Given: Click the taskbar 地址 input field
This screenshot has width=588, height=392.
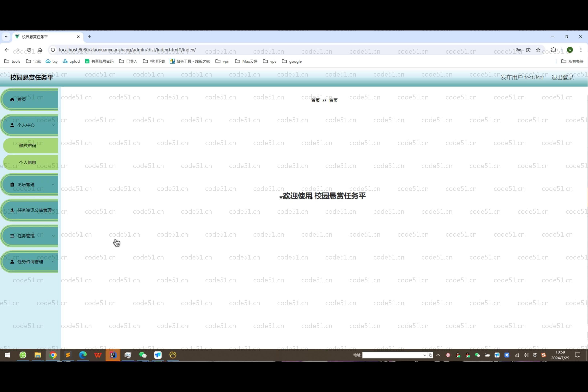Looking at the screenshot, I should pyautogui.click(x=393, y=355).
